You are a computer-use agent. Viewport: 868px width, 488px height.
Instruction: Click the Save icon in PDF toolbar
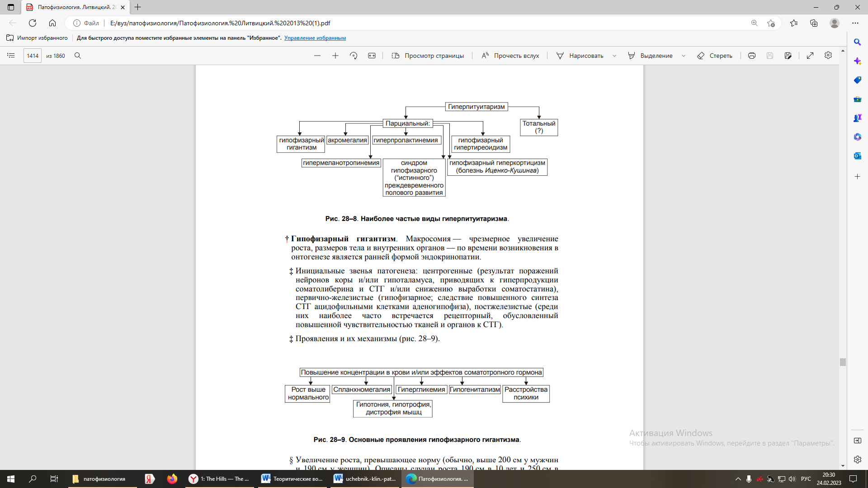coord(770,56)
